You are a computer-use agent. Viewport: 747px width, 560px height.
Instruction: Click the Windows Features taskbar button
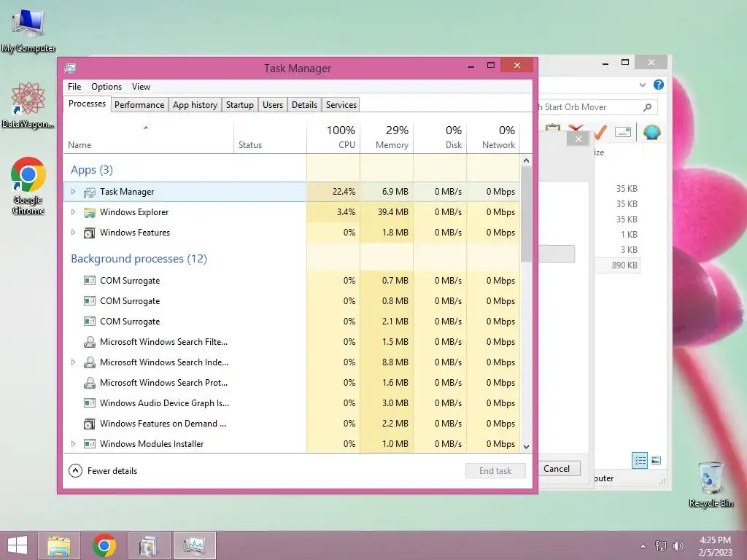point(148,545)
